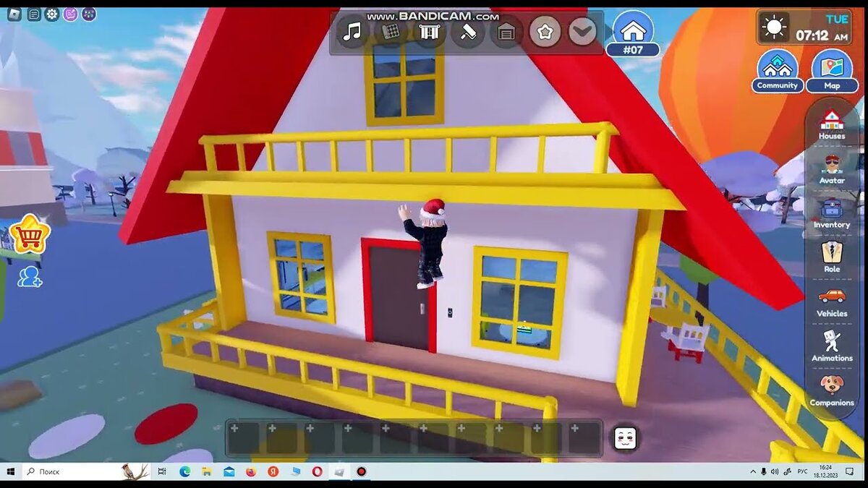Open the notification center icon
Screen dimensions: 868x488
pyautogui.click(x=850, y=471)
